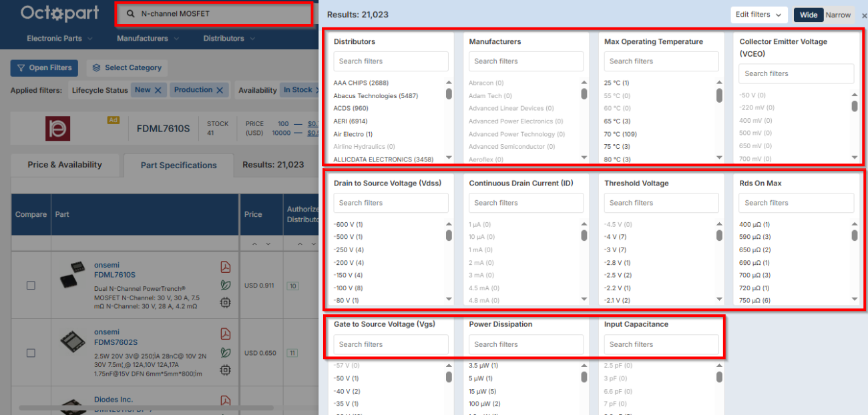The height and width of the screenshot is (415, 868).
Task: Switch to the Part Specifications tab
Action: (x=178, y=165)
